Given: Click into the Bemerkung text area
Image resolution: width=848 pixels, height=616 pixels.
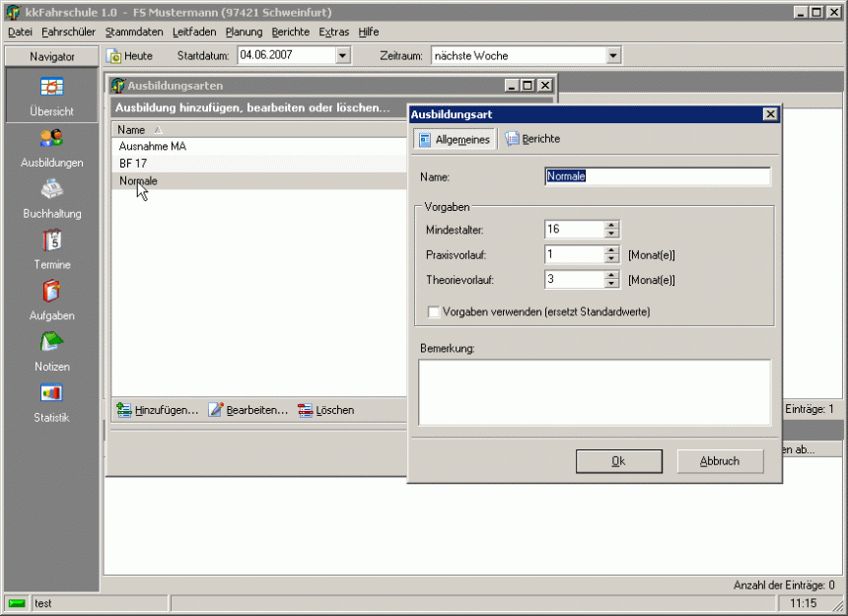Looking at the screenshot, I should [x=594, y=392].
